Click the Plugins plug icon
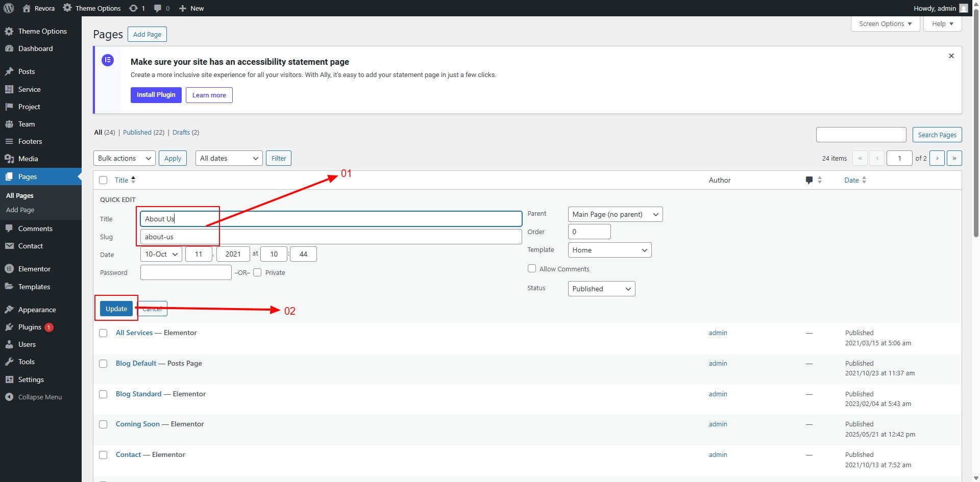The height and width of the screenshot is (482, 980). (9, 327)
